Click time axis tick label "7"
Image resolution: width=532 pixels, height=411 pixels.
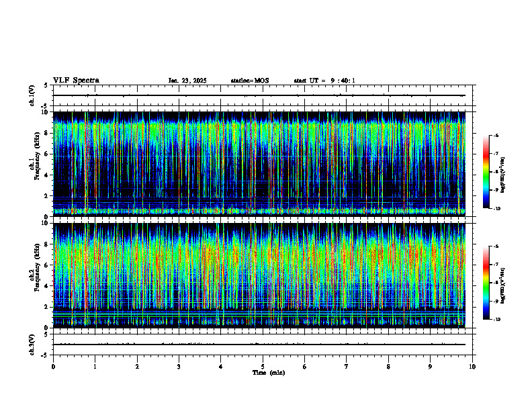point(347,367)
